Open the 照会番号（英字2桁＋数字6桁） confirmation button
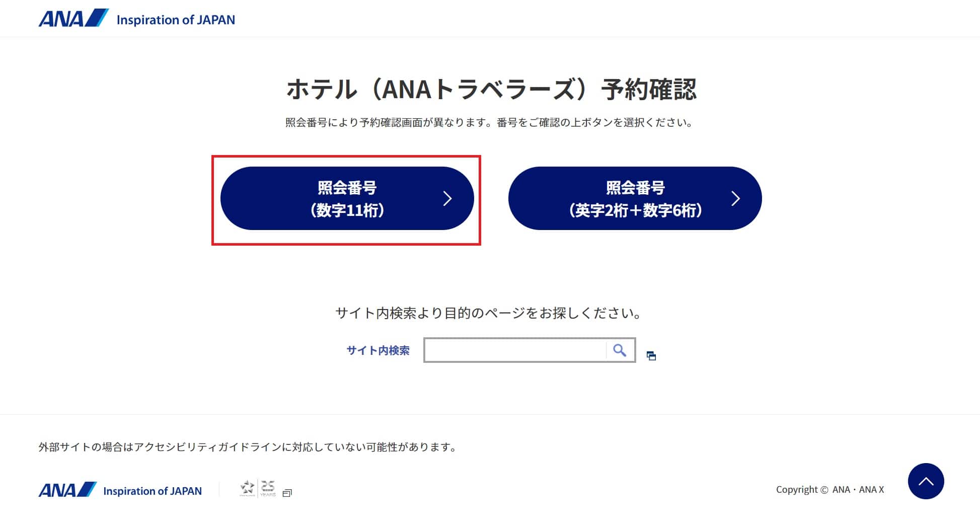 tap(635, 198)
